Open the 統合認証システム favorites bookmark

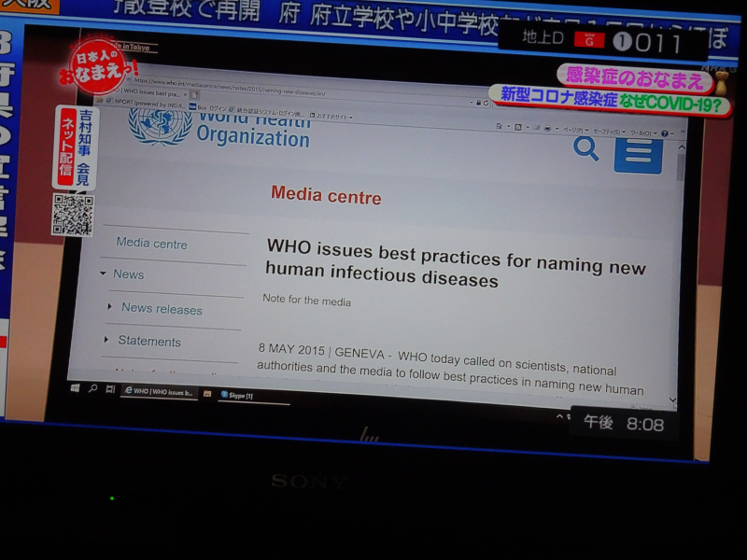pos(267,112)
